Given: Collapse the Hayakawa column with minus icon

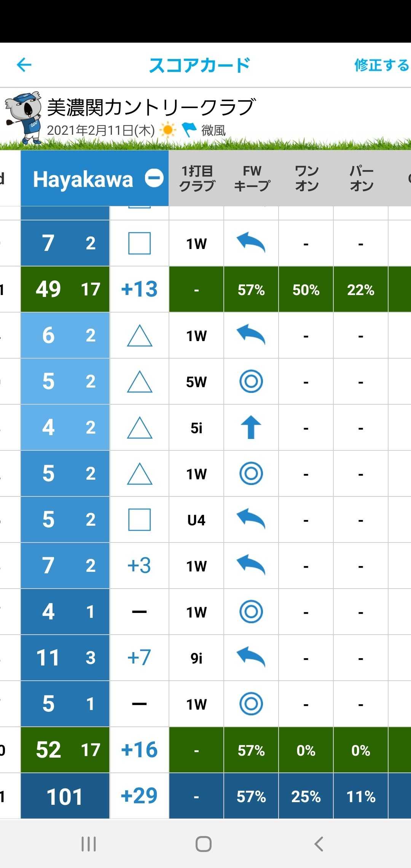Looking at the screenshot, I should [154, 178].
